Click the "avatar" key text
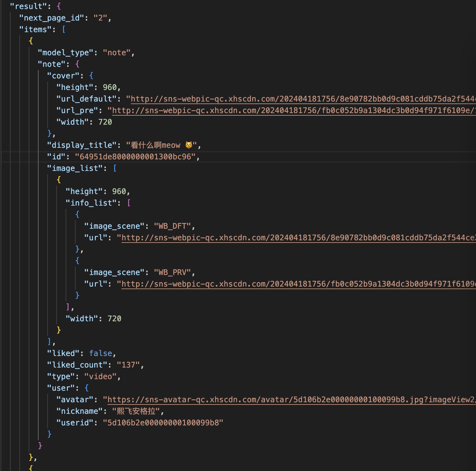476x471 pixels. 75,400
